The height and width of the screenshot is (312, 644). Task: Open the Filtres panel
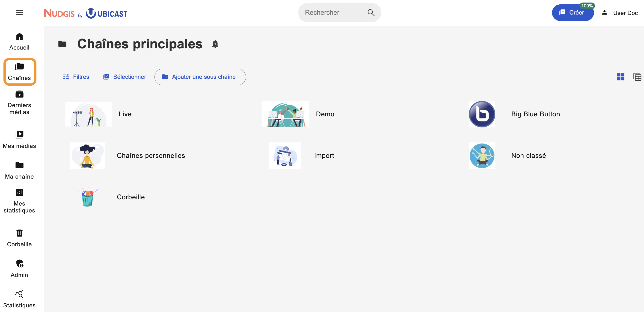pos(76,77)
